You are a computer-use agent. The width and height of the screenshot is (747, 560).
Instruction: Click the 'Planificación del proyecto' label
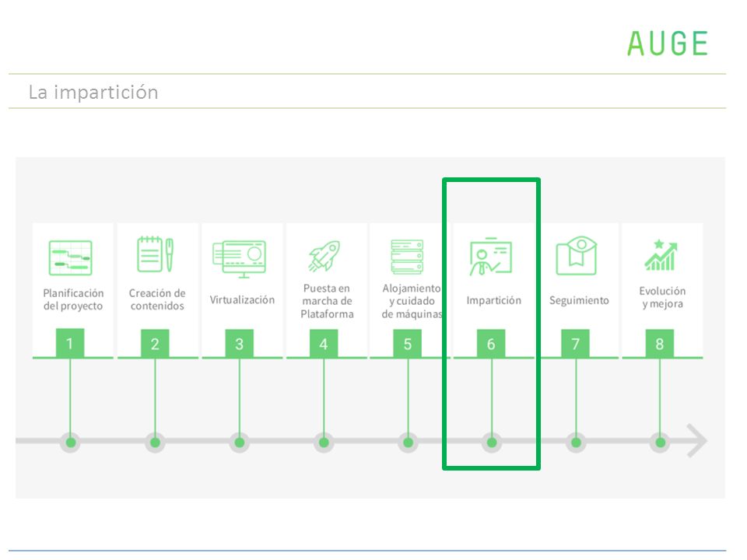(73, 299)
